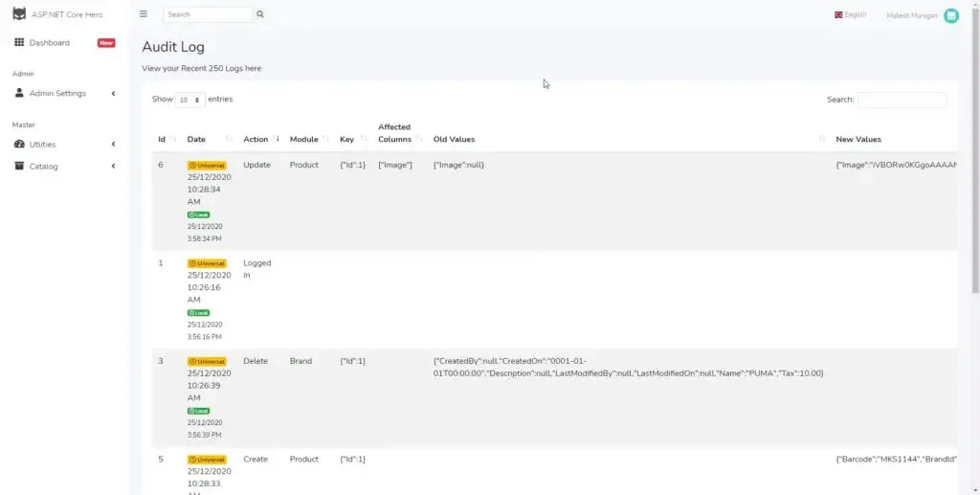Click the New Values column header
Screen dimensions: 980x495
[x=858, y=140]
